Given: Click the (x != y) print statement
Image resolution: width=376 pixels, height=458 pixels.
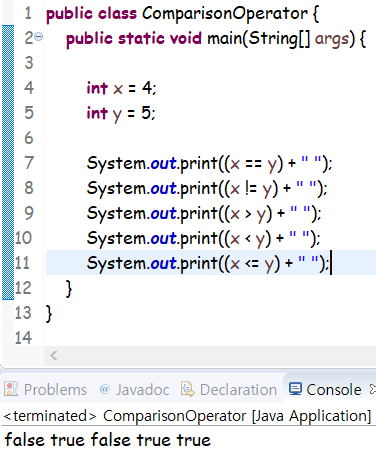Looking at the screenshot, I should click(x=207, y=189).
